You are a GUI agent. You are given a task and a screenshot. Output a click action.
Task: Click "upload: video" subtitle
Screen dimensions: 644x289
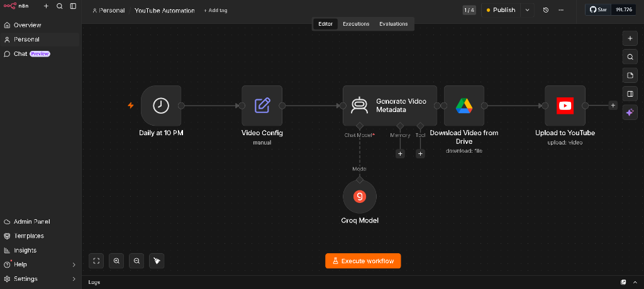point(565,143)
